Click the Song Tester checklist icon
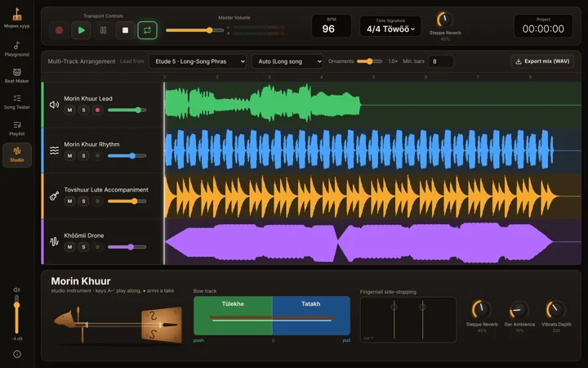The width and height of the screenshot is (588, 368). pos(17,98)
